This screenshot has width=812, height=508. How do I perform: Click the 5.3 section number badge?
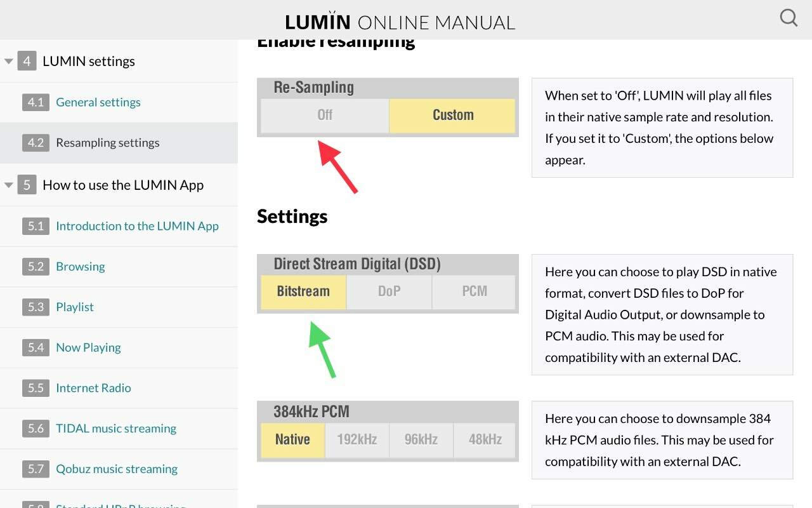tap(36, 307)
